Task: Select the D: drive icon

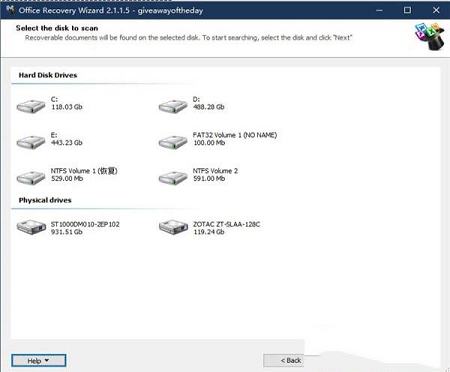Action: click(173, 106)
